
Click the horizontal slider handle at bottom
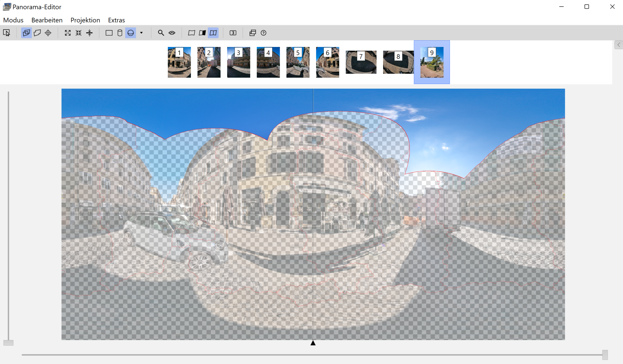click(x=605, y=354)
